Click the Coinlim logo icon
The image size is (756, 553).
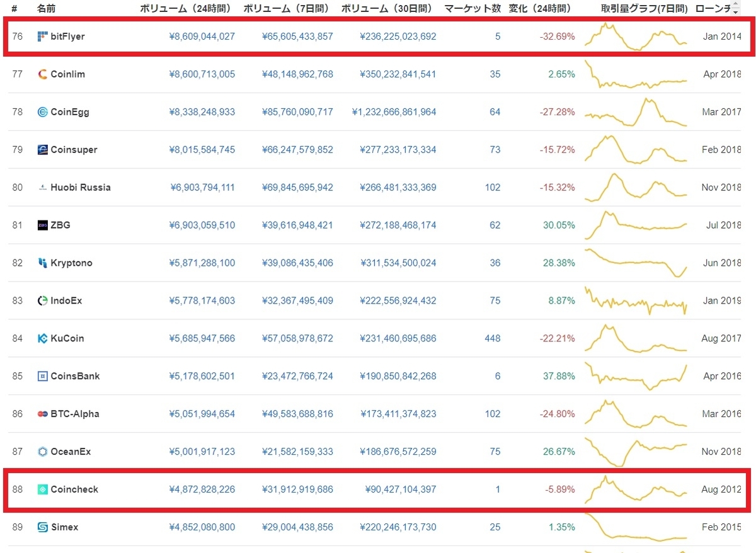pos(43,74)
